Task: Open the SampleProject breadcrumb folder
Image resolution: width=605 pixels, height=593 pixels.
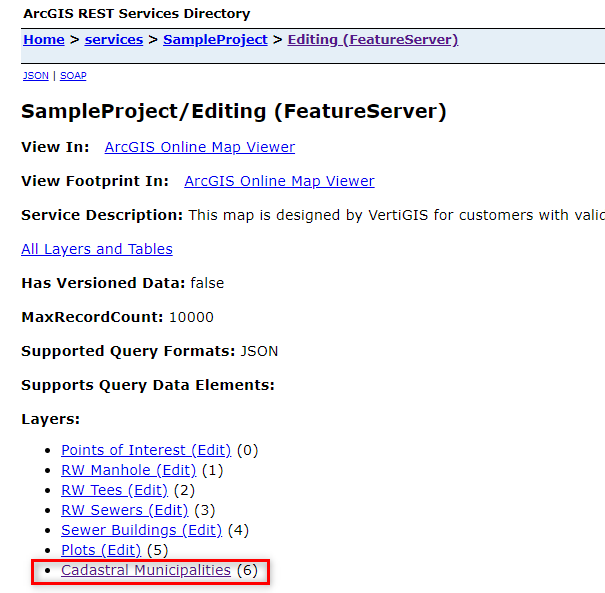Action: [x=215, y=40]
